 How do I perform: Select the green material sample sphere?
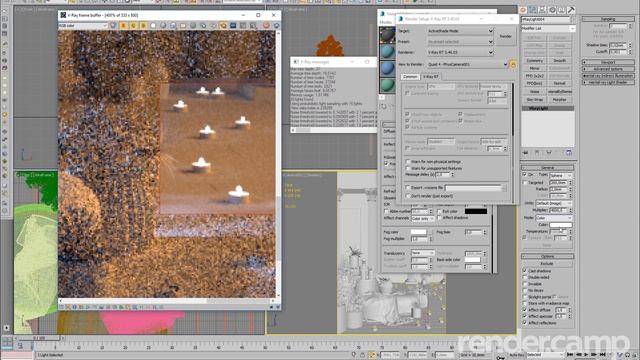coord(387,85)
